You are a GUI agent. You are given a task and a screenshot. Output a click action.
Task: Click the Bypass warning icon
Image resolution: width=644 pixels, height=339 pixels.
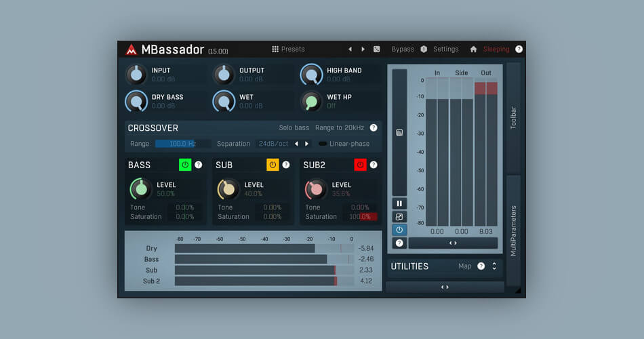coord(424,49)
